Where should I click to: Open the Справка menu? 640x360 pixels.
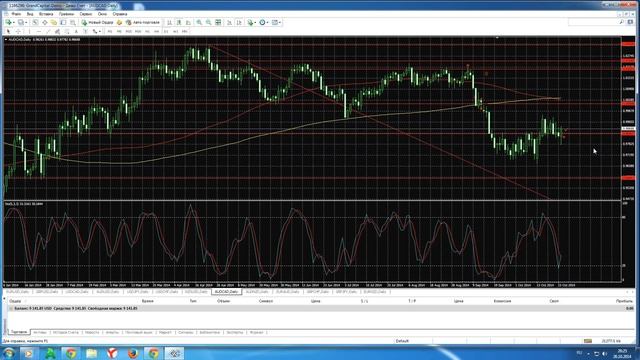(x=120, y=14)
